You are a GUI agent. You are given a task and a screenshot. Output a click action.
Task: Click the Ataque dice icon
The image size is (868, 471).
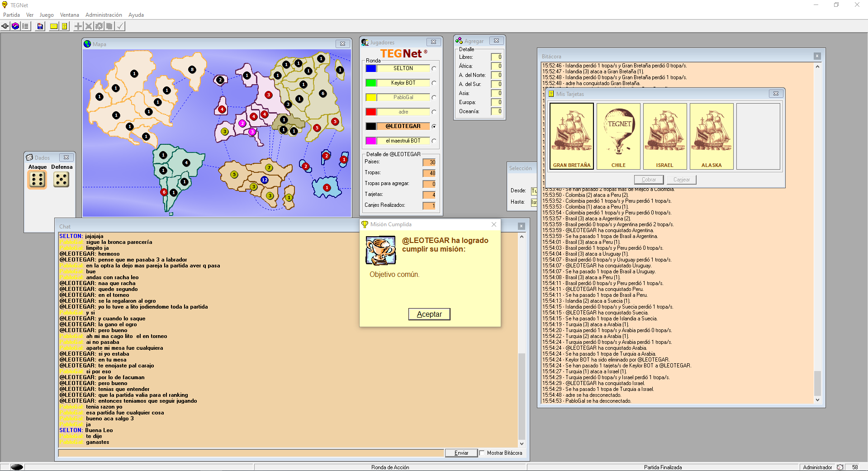[x=37, y=180]
